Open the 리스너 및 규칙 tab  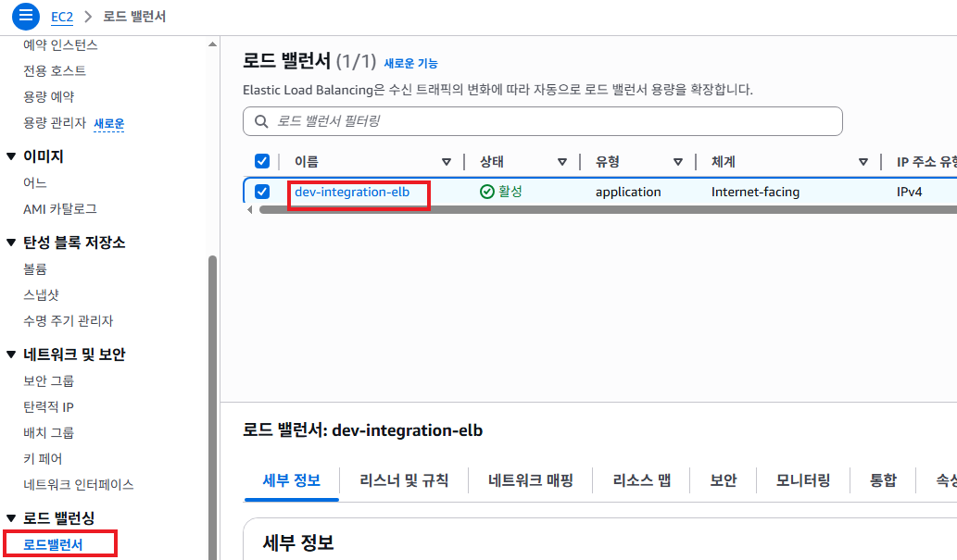point(404,480)
